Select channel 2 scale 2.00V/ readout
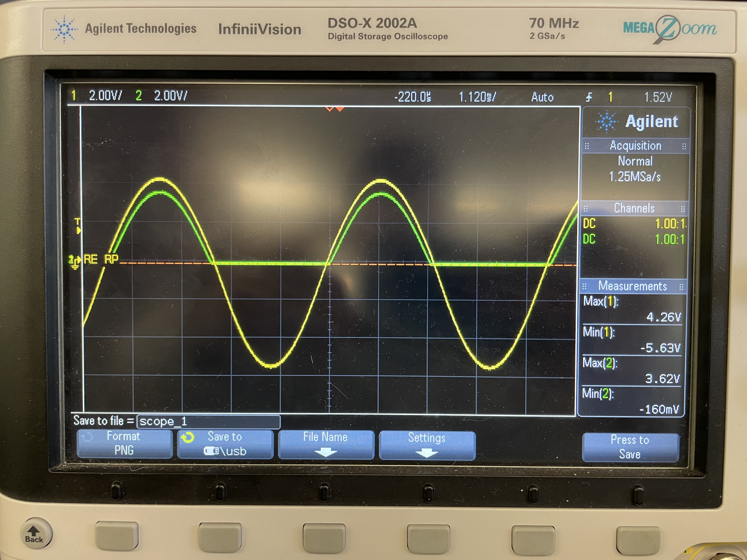The height and width of the screenshot is (560, 747). (171, 96)
